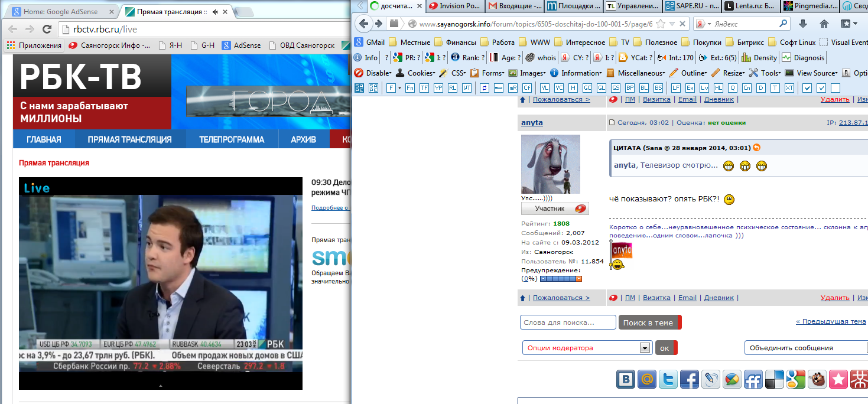The height and width of the screenshot is (404, 868).
Task: Open the Outline dropdown menu
Action: 688,73
